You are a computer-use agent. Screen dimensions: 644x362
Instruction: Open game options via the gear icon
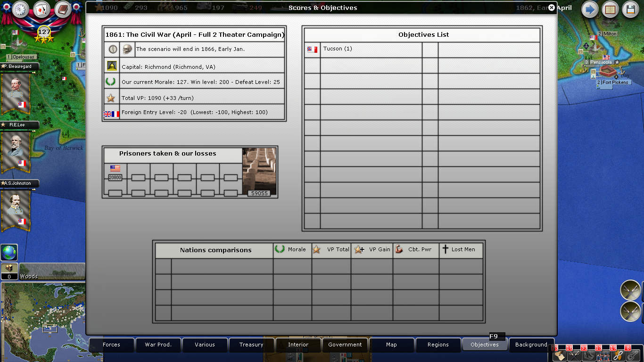click(x=21, y=9)
